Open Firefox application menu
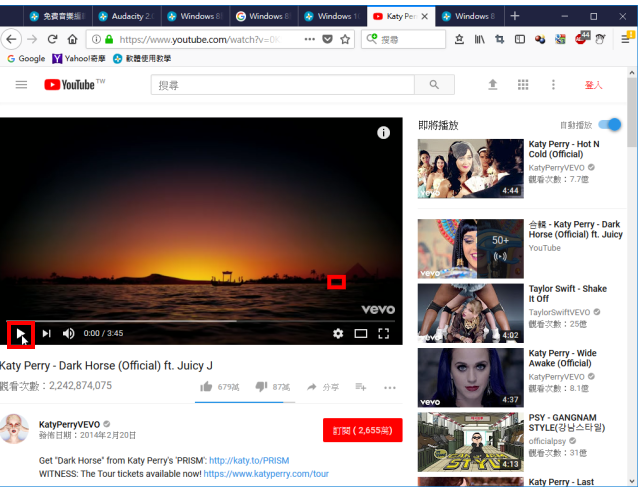640x487 pixels. (x=625, y=39)
